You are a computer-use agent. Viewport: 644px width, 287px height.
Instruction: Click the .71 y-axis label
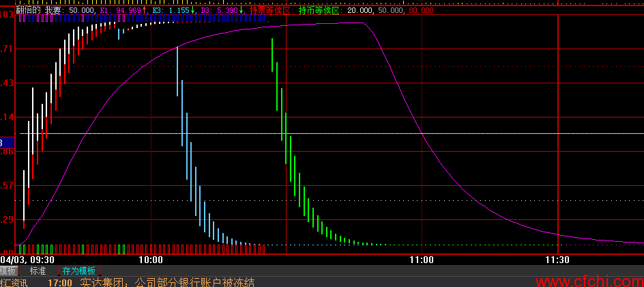7,49
